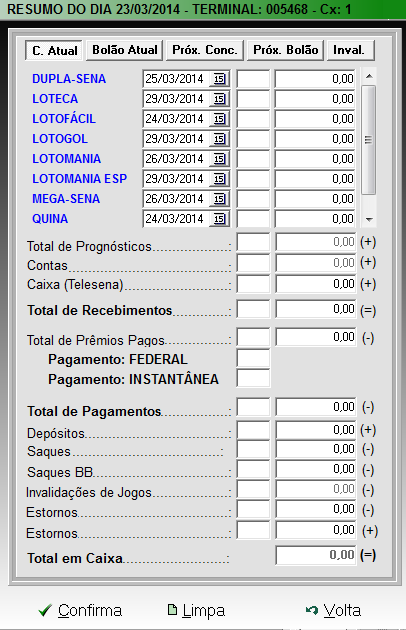Click the LOTOMANIA date field 26/03/2014
The image size is (406, 630).
point(186,159)
